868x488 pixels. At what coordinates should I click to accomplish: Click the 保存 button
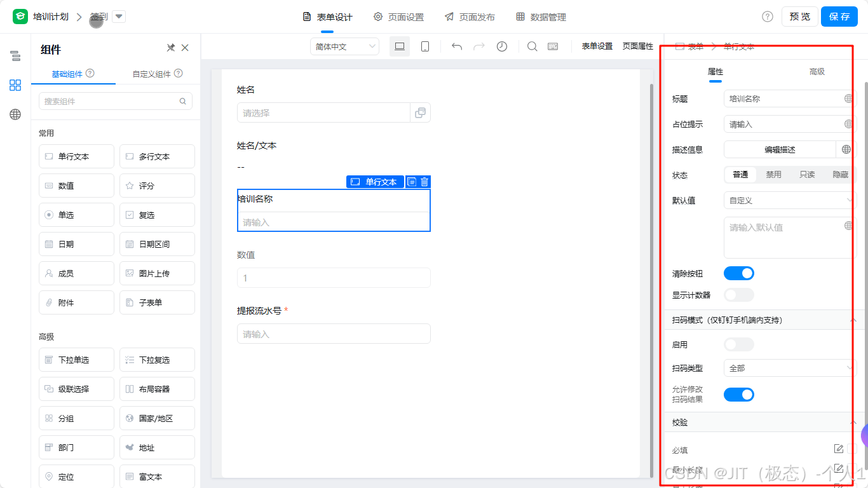click(839, 17)
